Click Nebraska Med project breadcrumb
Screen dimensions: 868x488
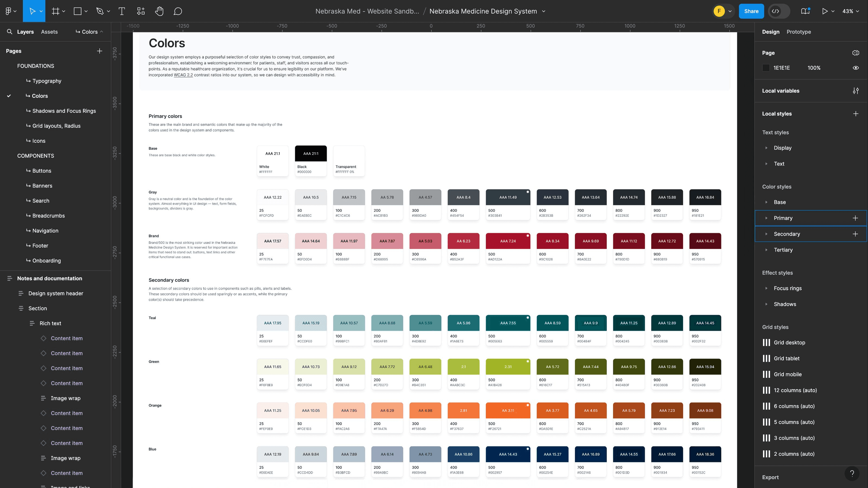pos(367,11)
